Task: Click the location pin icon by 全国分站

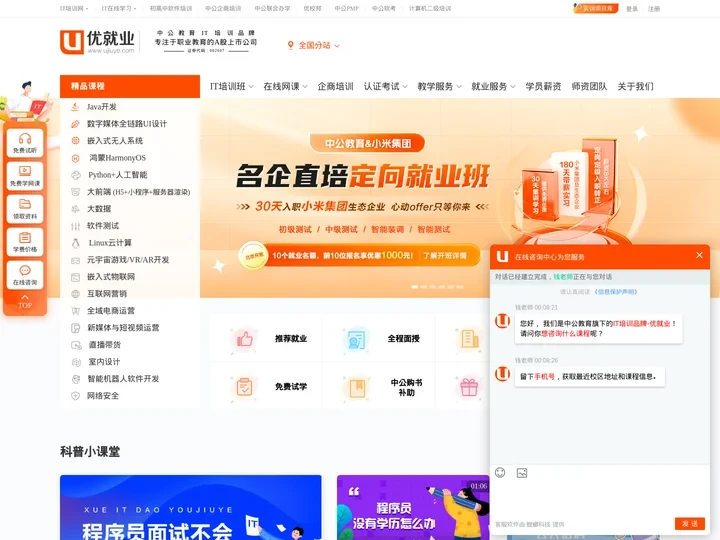Action: [x=290, y=45]
